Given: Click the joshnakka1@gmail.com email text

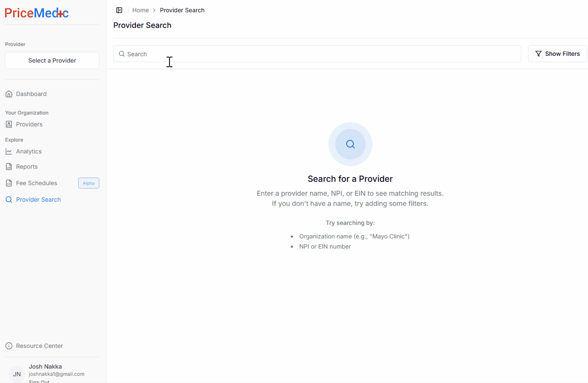Looking at the screenshot, I should pos(57,374).
